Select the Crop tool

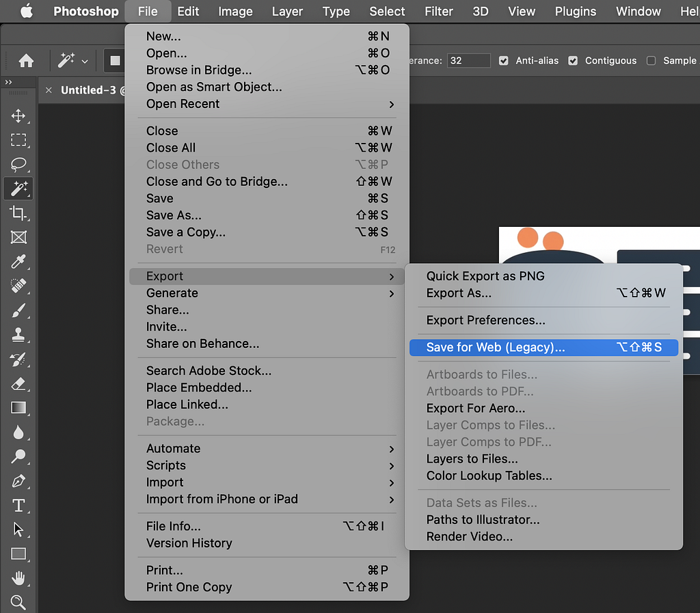pos(18,213)
